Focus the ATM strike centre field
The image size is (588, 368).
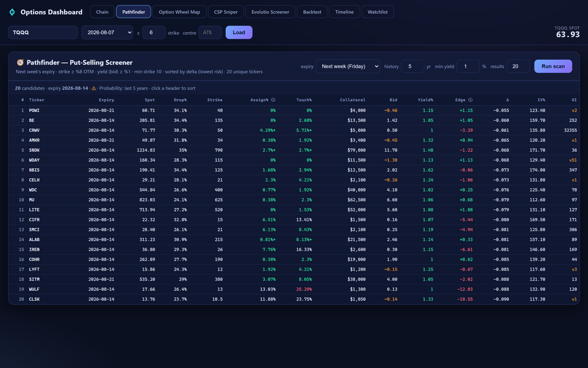point(210,32)
